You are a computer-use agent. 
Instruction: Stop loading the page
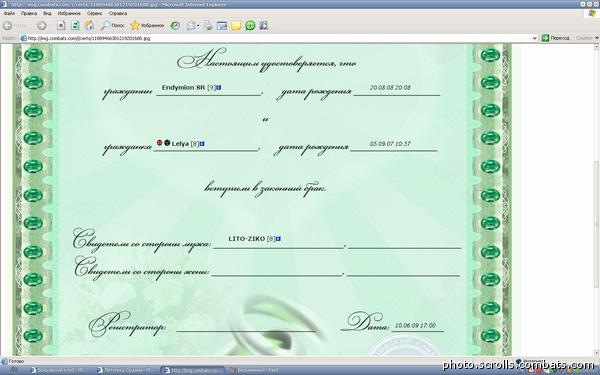click(61, 26)
